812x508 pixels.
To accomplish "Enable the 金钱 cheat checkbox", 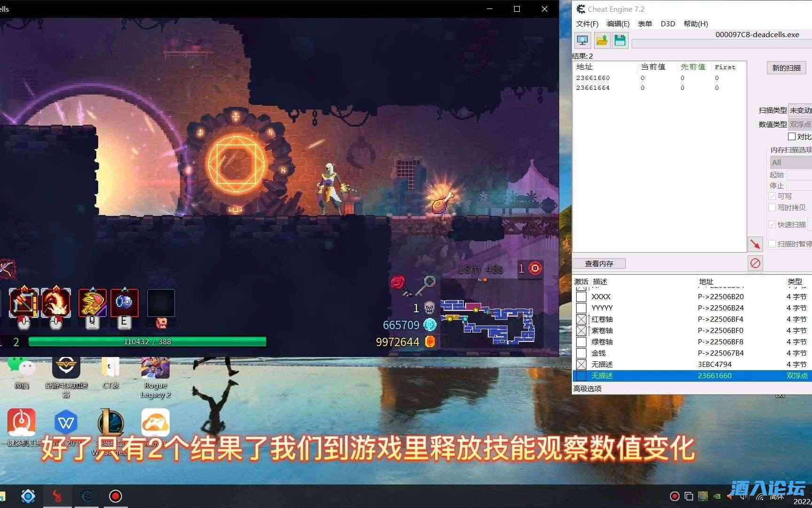I will pyautogui.click(x=580, y=353).
